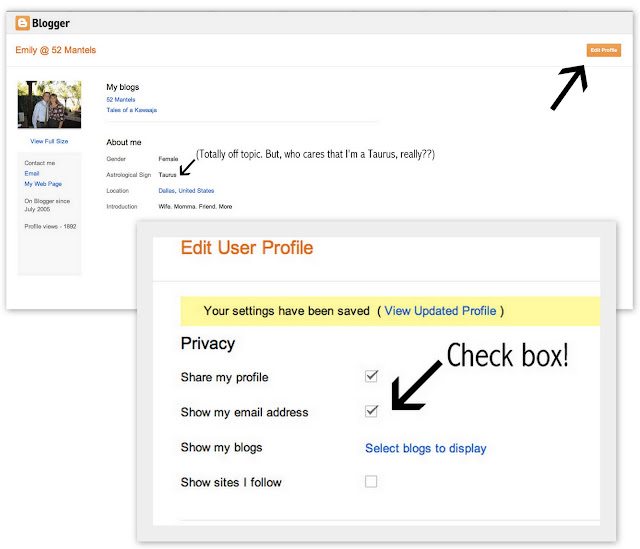Click the 'Your settings have been saved' message
This screenshot has height=549, width=640.
point(287,311)
